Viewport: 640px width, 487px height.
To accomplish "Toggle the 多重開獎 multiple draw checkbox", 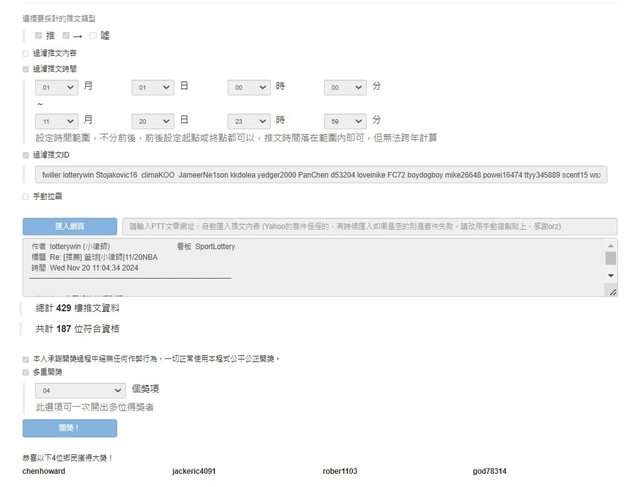I will pos(26,371).
